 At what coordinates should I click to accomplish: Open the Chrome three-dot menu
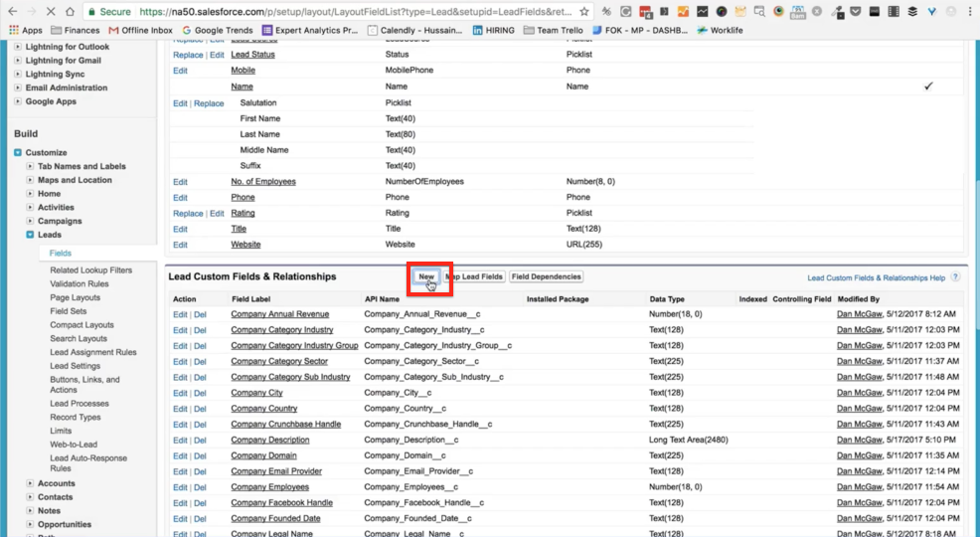click(x=969, y=11)
